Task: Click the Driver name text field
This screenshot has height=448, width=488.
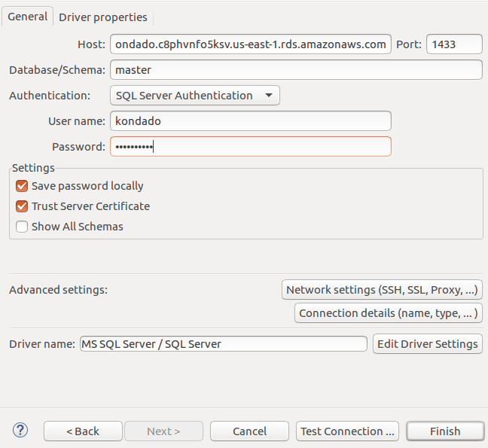Action: [223, 344]
